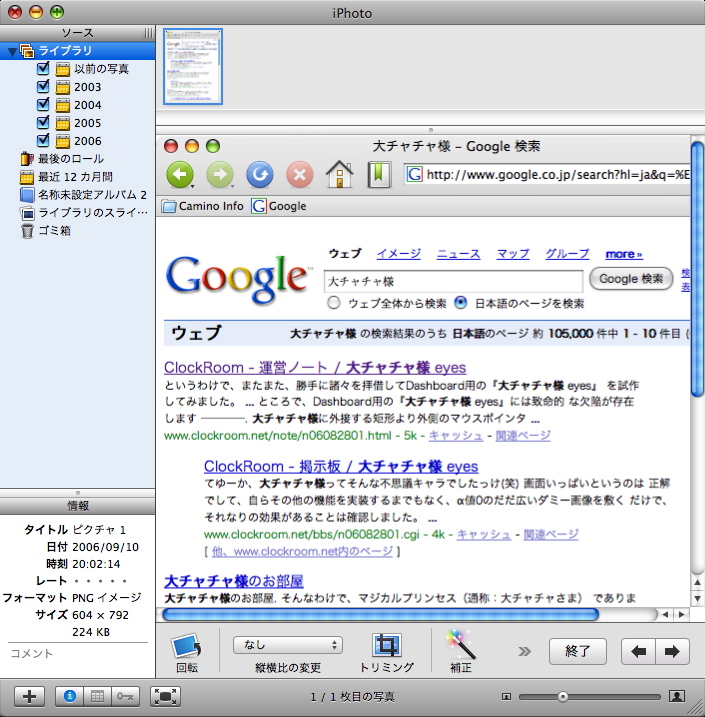Show more edit tools via double-chevron
The height and width of the screenshot is (717, 705).
pyautogui.click(x=525, y=651)
